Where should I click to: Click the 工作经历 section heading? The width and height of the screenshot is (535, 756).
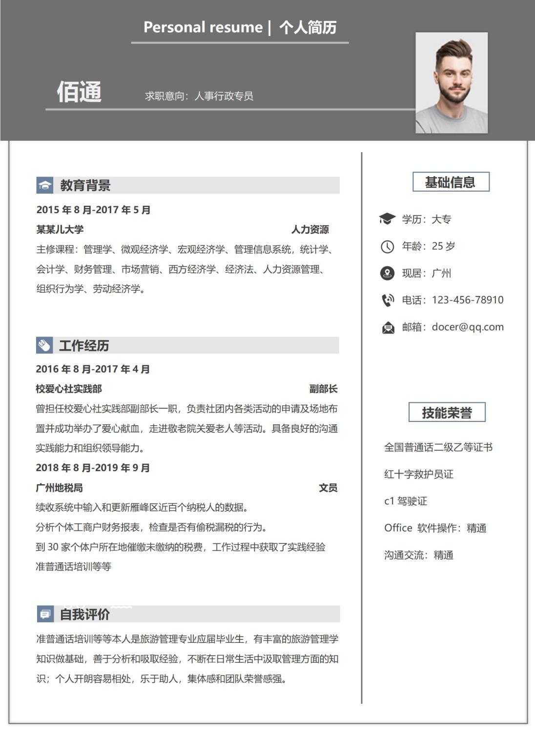click(84, 346)
